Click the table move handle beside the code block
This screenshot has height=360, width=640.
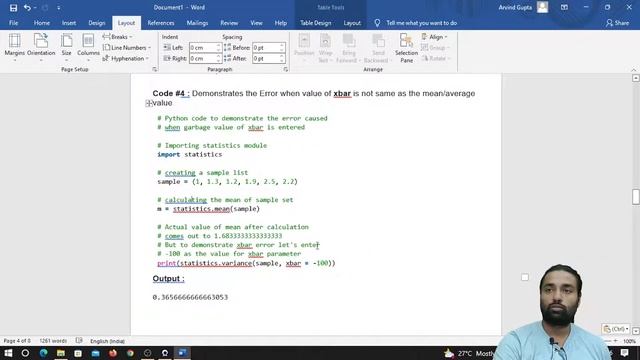pyautogui.click(x=149, y=104)
